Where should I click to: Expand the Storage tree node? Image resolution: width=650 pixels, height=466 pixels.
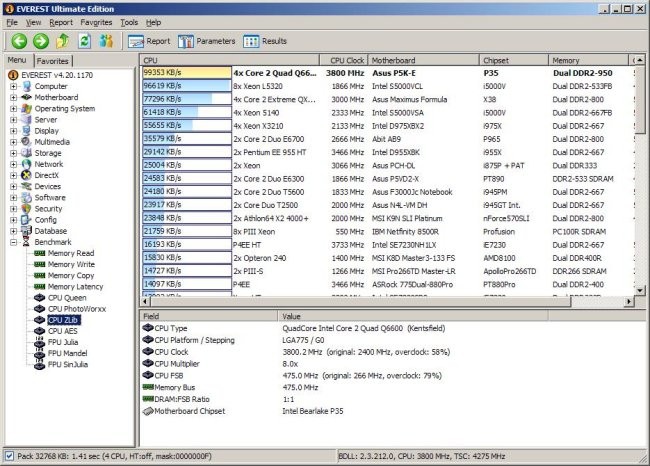[x=14, y=153]
